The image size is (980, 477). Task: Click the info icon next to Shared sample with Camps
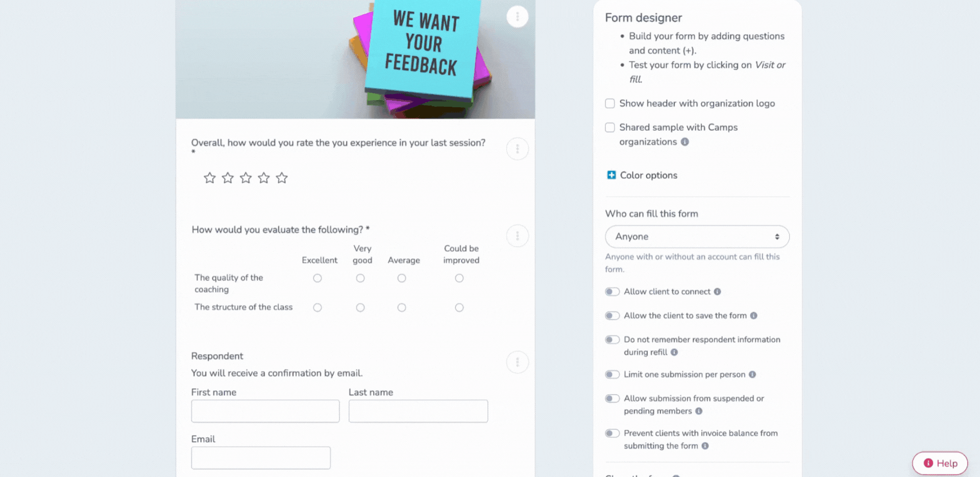(684, 142)
